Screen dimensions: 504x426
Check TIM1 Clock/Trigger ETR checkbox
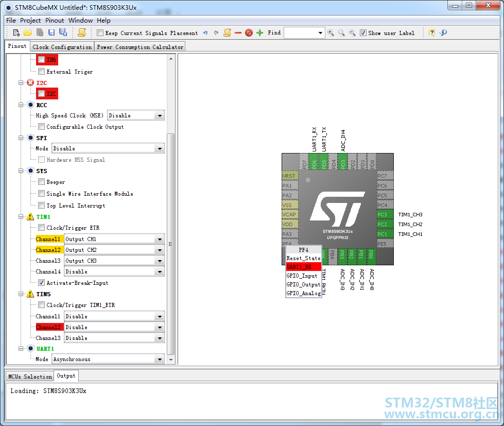coord(42,228)
